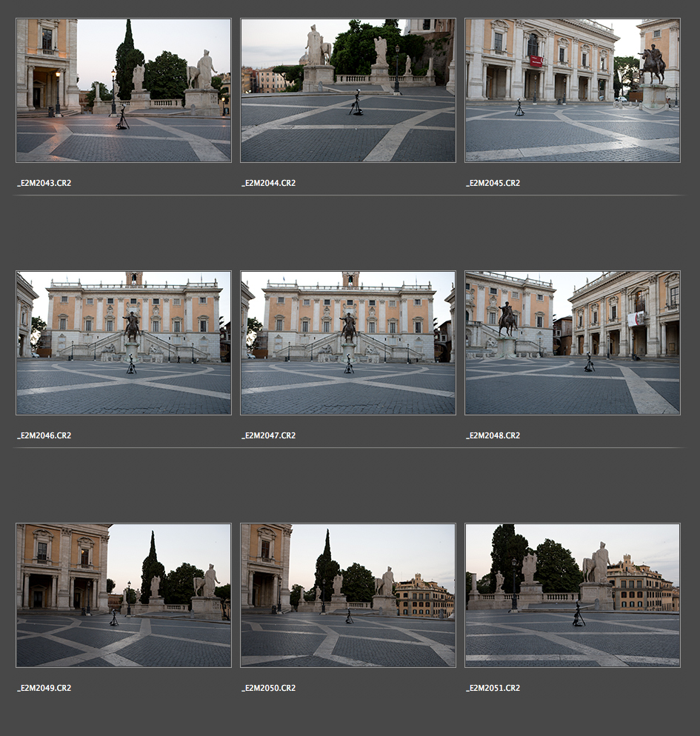The height and width of the screenshot is (736, 700).
Task: Select the _E2M2049.CR2 filename caption
Action: pos(44,688)
